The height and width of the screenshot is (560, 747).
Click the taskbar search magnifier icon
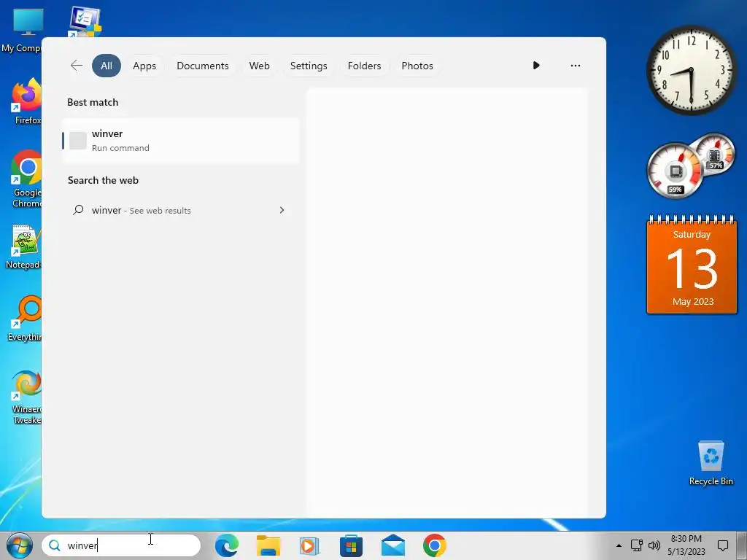(x=55, y=545)
